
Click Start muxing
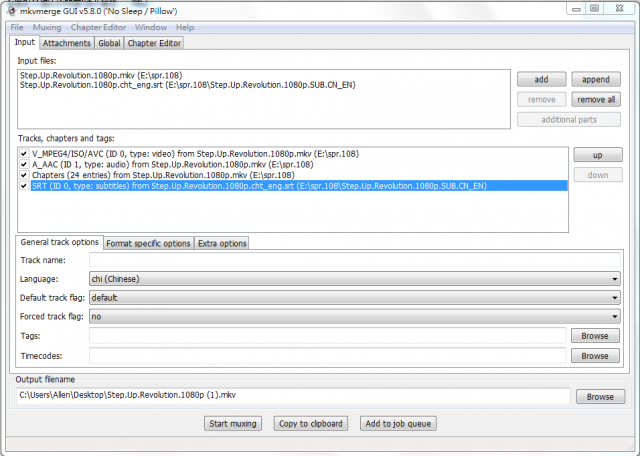click(x=233, y=423)
